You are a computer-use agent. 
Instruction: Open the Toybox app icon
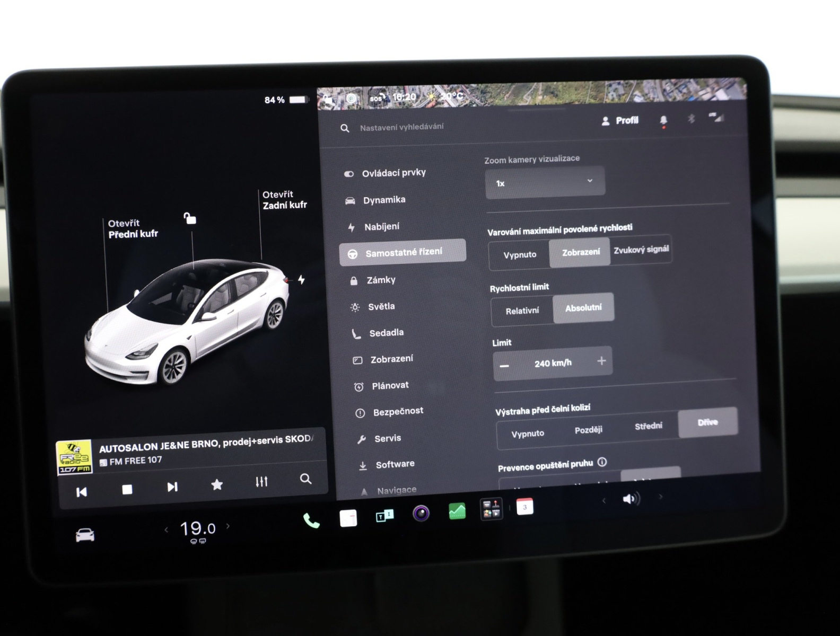click(x=491, y=509)
